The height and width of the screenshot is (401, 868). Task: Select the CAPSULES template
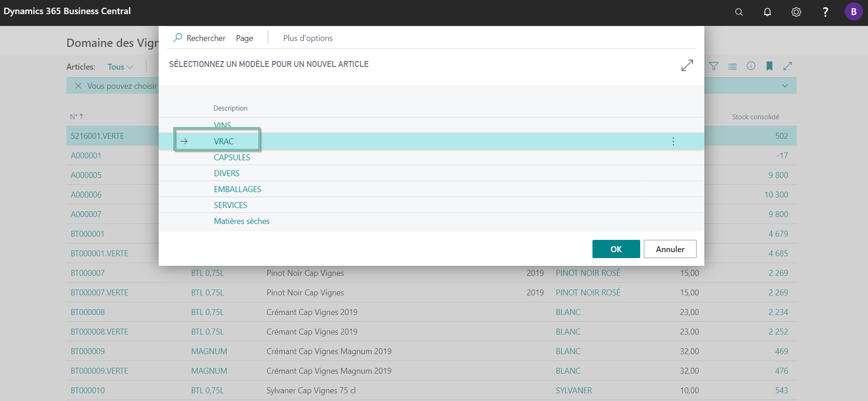click(x=232, y=157)
